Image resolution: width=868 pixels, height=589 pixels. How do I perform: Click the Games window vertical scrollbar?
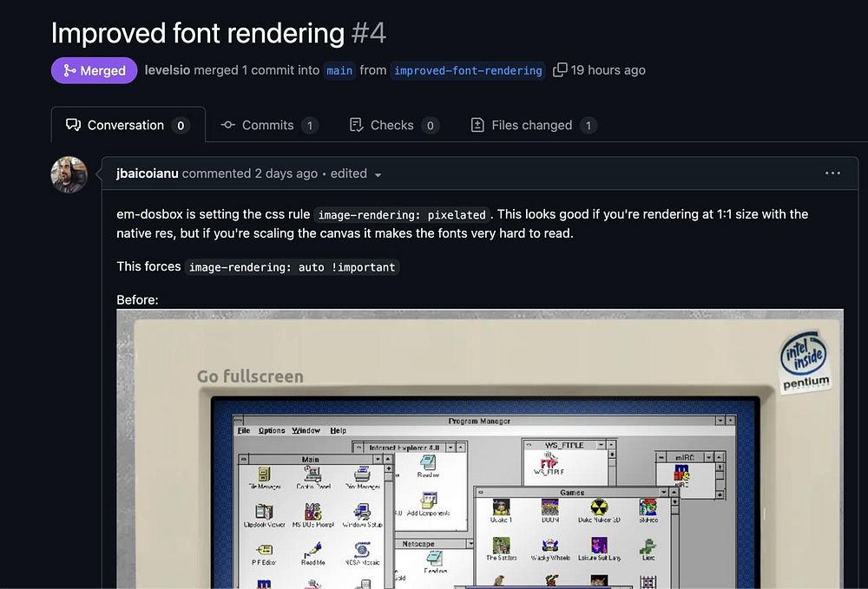click(x=674, y=542)
